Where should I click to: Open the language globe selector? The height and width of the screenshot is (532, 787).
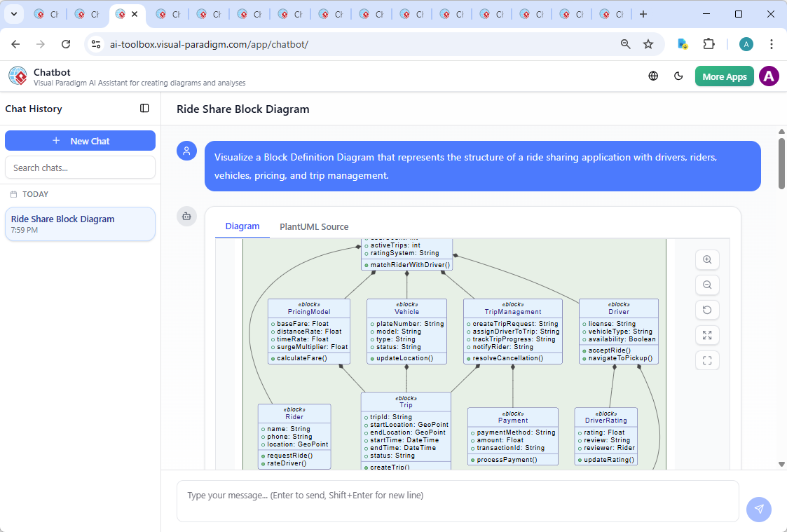pos(652,76)
